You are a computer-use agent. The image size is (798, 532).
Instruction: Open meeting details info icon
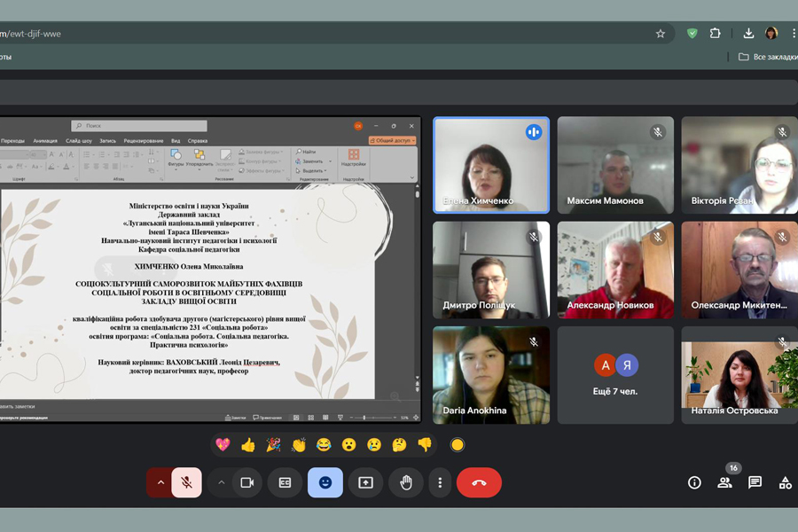pyautogui.click(x=694, y=482)
